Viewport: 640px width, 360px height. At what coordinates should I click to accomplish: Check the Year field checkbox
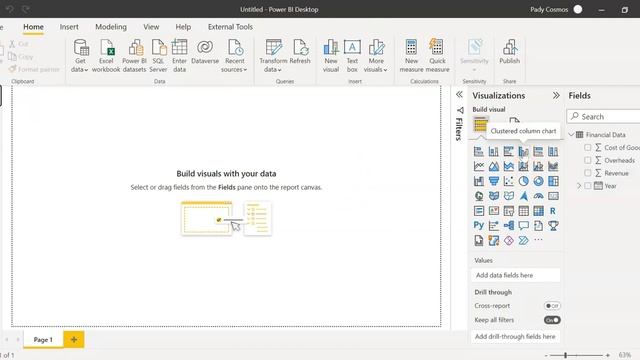[x=587, y=186]
